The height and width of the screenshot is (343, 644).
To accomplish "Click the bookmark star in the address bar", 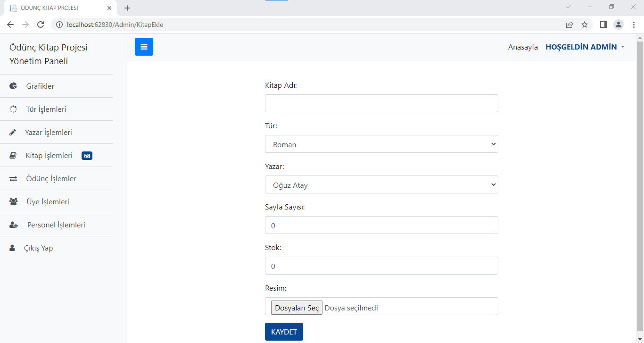I will point(585,24).
